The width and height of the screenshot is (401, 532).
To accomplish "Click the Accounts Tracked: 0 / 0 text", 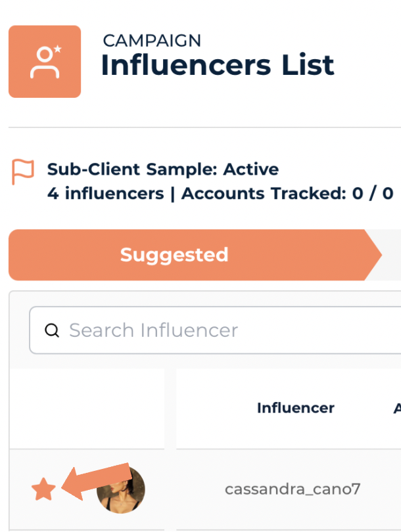I will (287, 194).
